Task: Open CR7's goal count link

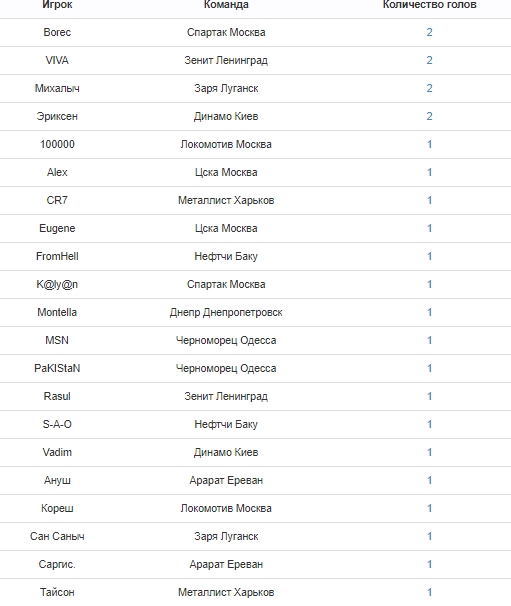Action: pyautogui.click(x=429, y=200)
